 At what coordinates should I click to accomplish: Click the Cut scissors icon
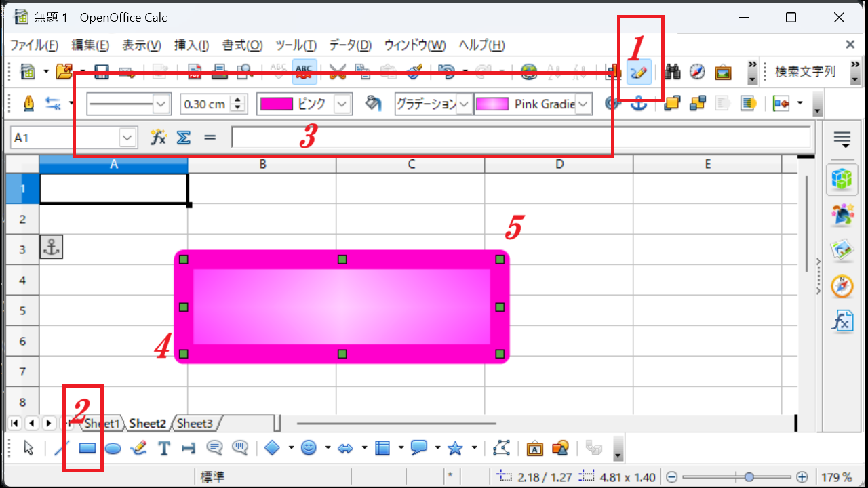(x=338, y=71)
